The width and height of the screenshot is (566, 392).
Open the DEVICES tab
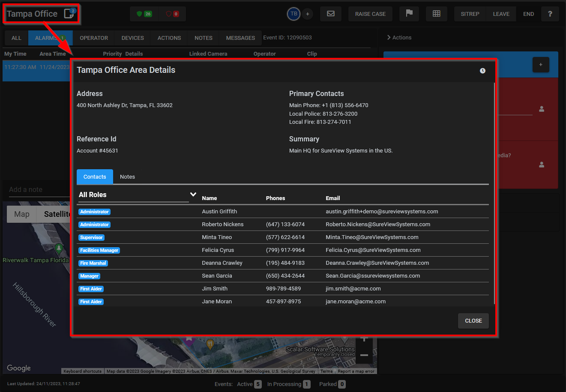133,38
